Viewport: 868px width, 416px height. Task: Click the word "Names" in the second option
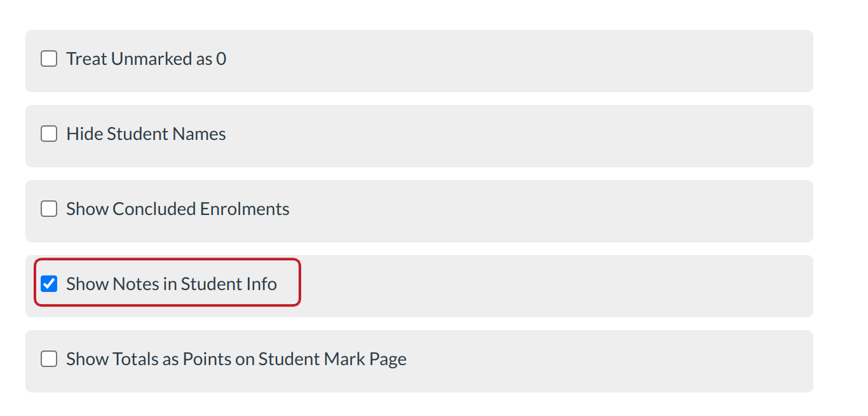pyautogui.click(x=202, y=134)
